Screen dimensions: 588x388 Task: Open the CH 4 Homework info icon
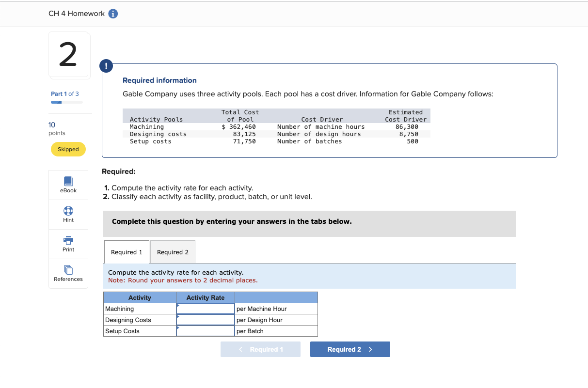(112, 14)
